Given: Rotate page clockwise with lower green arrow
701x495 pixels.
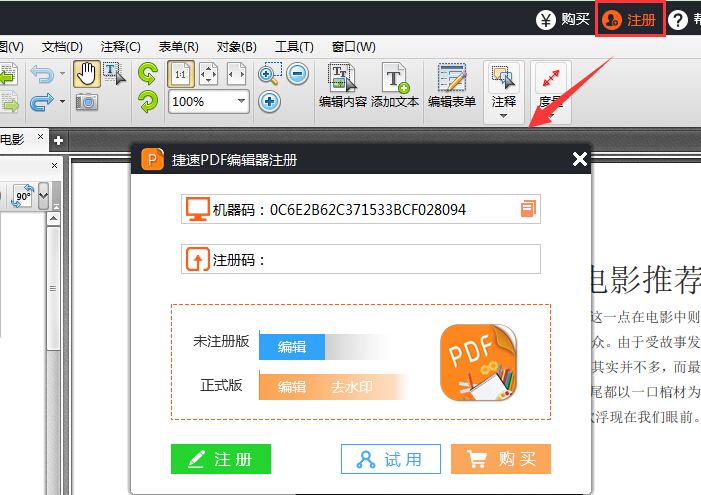Looking at the screenshot, I should [x=148, y=102].
